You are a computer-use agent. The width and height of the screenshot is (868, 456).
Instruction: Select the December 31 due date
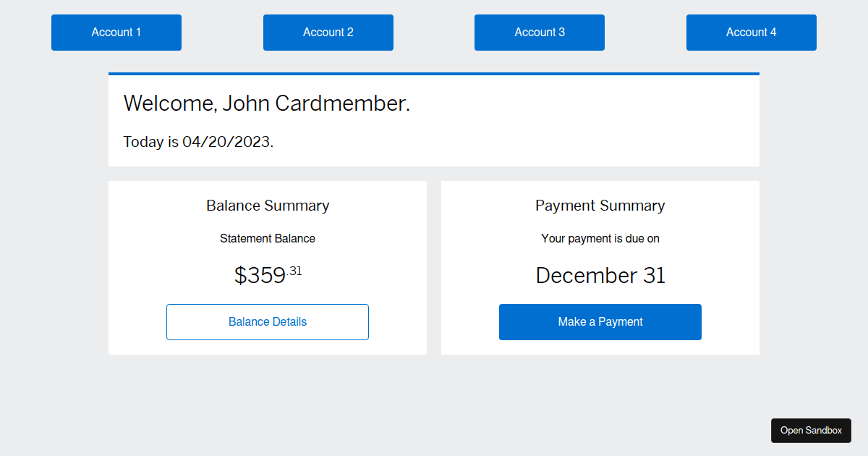(x=600, y=276)
